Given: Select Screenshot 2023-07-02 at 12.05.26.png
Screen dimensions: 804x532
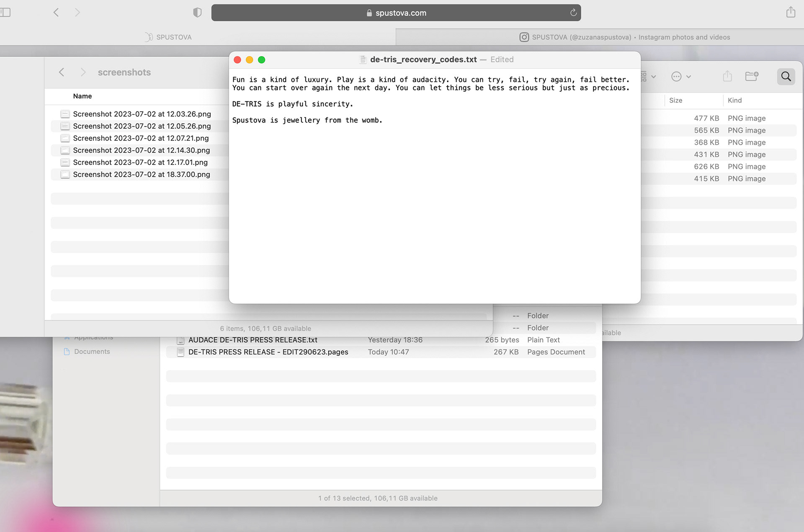Looking at the screenshot, I should click(x=142, y=126).
